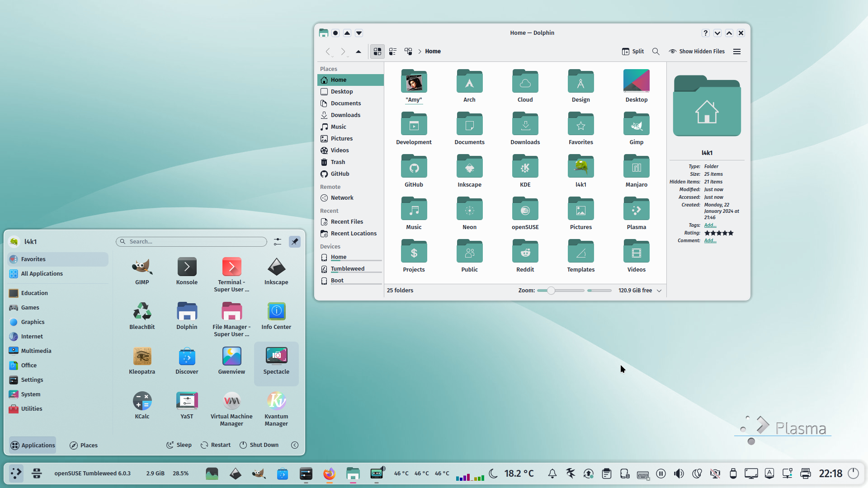Toggle Split view in Dolphin
The width and height of the screenshot is (868, 488).
[x=633, y=52]
